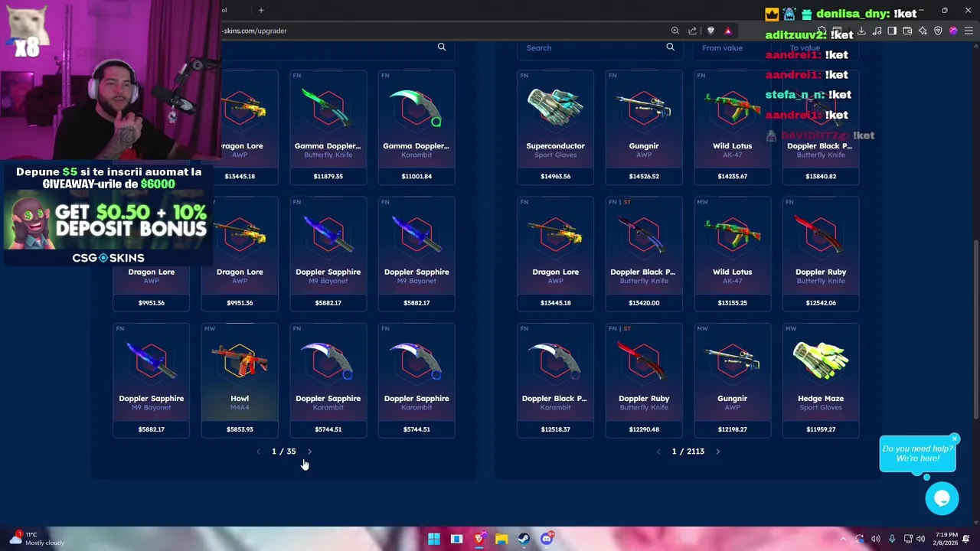Open Discord from the taskbar

click(547, 539)
